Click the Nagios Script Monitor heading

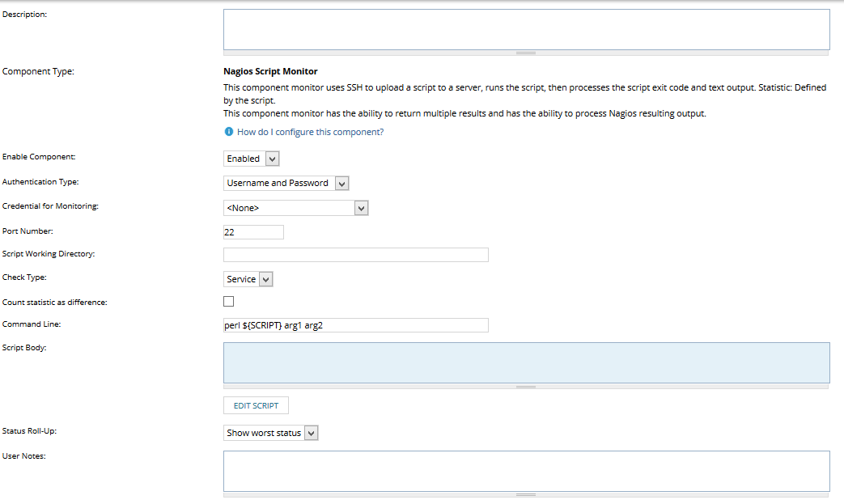pos(270,71)
